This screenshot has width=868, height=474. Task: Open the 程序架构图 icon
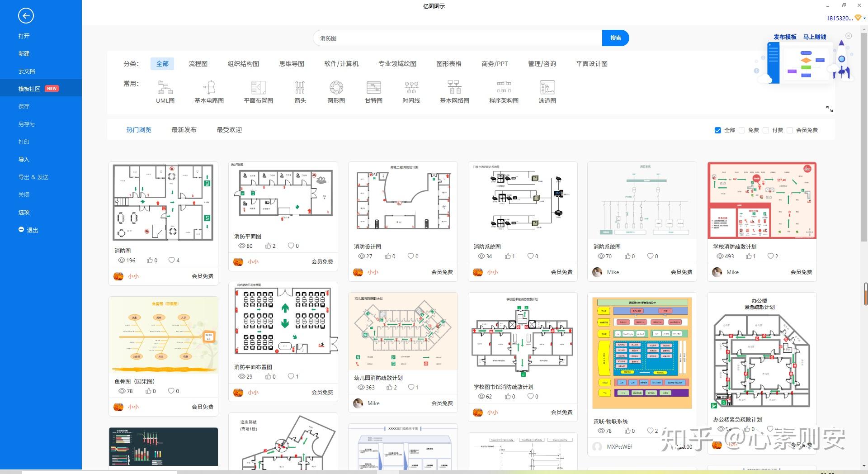[x=504, y=87]
